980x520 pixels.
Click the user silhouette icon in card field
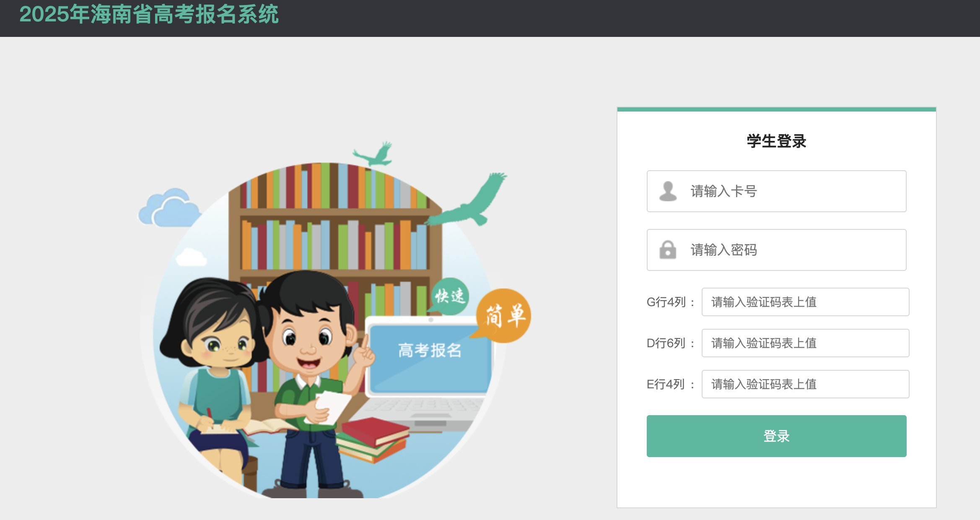click(x=668, y=191)
